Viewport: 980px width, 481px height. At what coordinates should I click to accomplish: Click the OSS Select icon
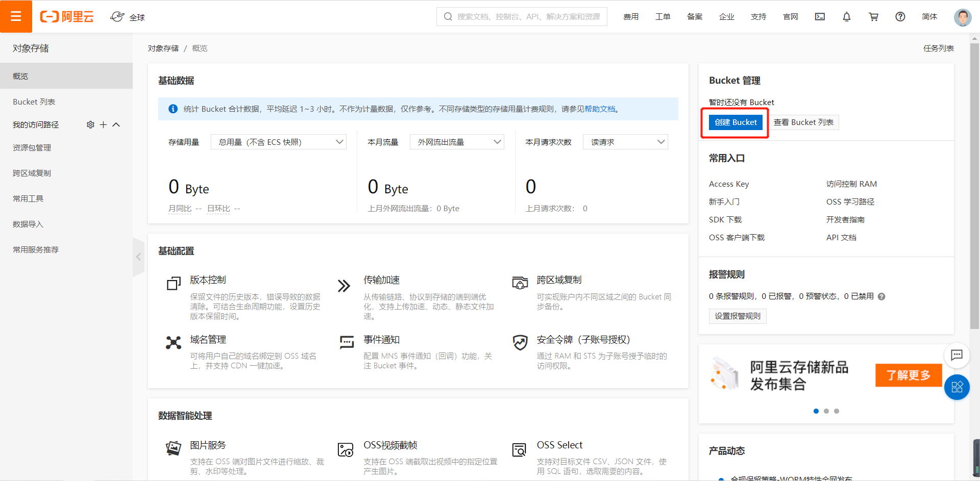[x=519, y=450]
